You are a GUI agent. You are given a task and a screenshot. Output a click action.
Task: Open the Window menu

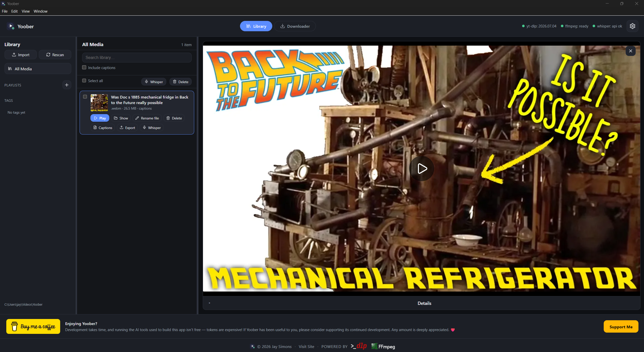coord(41,11)
